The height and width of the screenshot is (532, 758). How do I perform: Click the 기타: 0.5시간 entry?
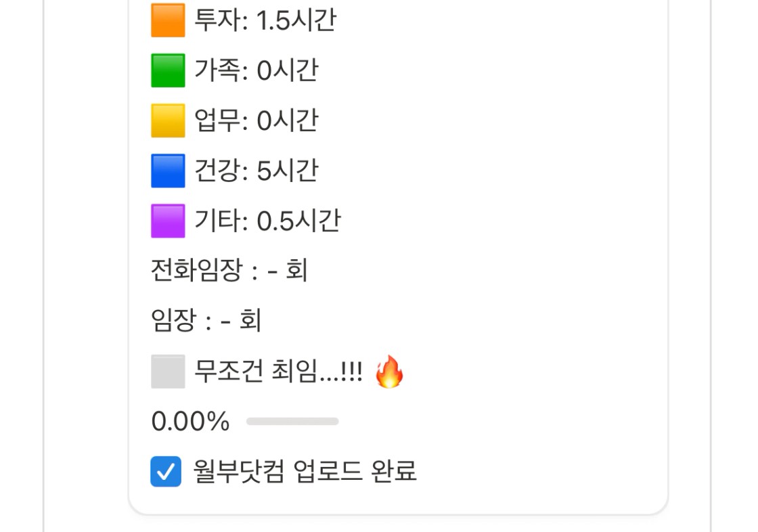pyautogui.click(x=267, y=221)
